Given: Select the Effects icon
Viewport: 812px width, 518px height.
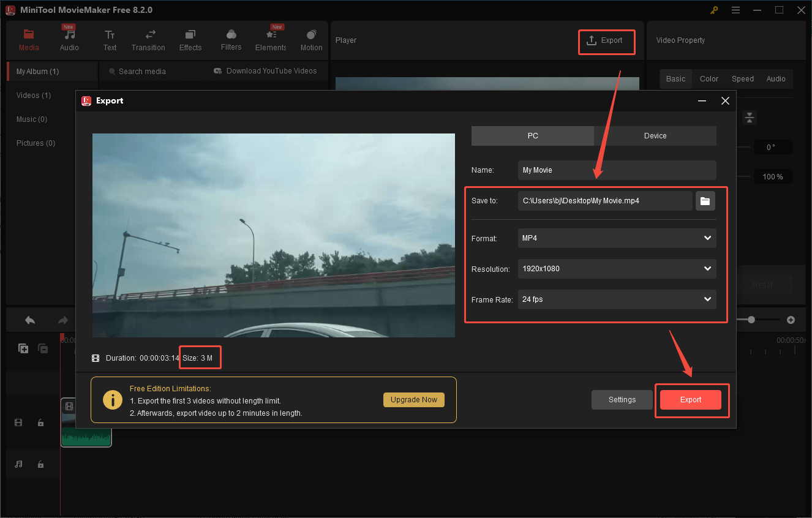Looking at the screenshot, I should pyautogui.click(x=190, y=39).
